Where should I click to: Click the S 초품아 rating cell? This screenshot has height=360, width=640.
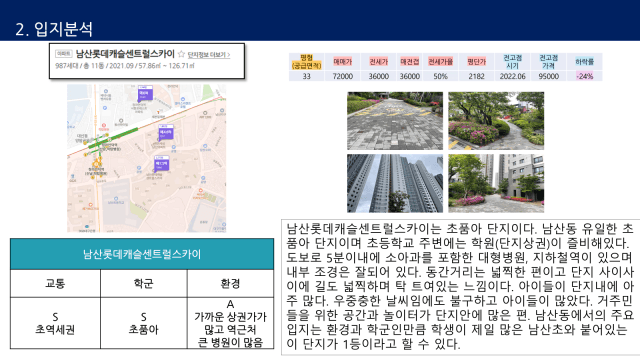143,323
